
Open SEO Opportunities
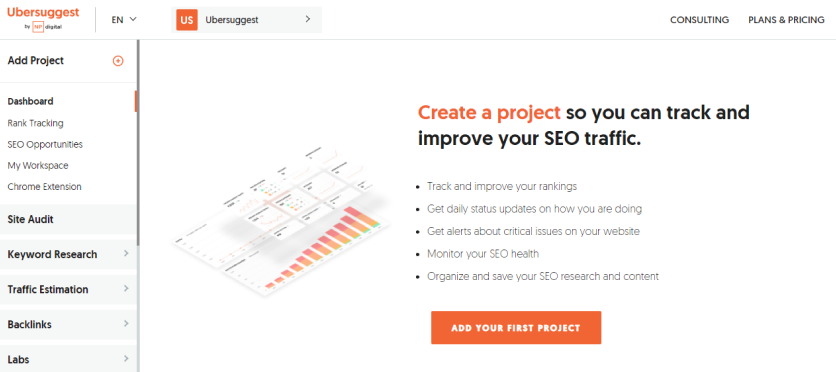point(45,144)
